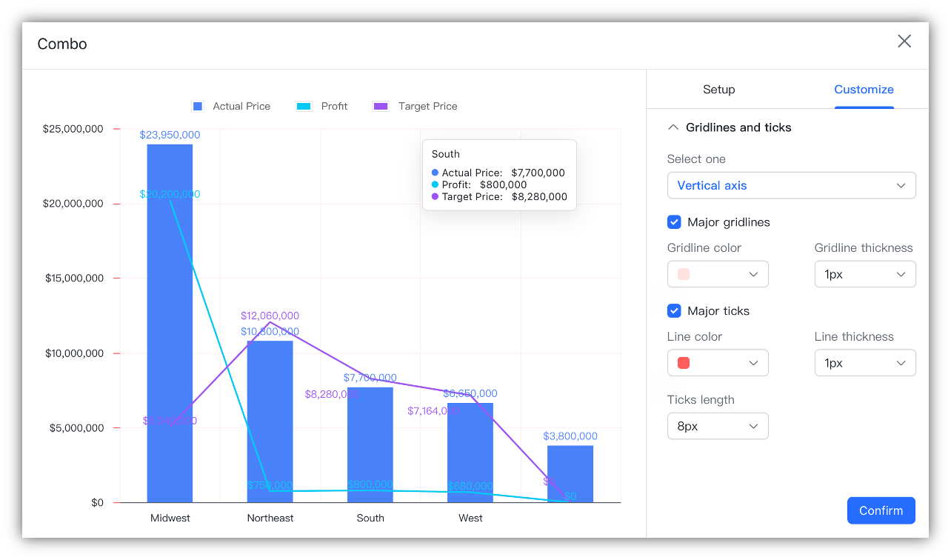Click the $20,000,000 axis label
The height and width of the screenshot is (560, 951).
coord(73,204)
